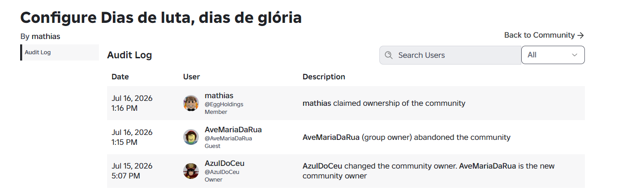Click the mathias author link under the title

(x=46, y=36)
